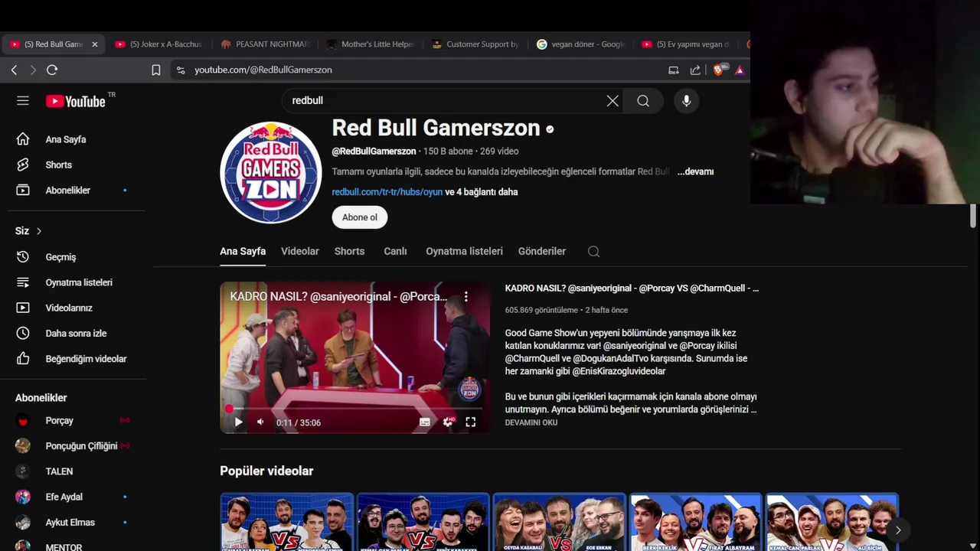Open the YouTube hamburger guide menu
This screenshot has height=551, width=980.
(23, 101)
